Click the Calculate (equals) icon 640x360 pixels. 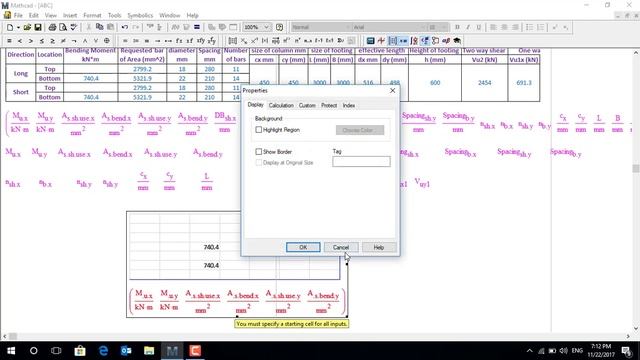(197, 27)
